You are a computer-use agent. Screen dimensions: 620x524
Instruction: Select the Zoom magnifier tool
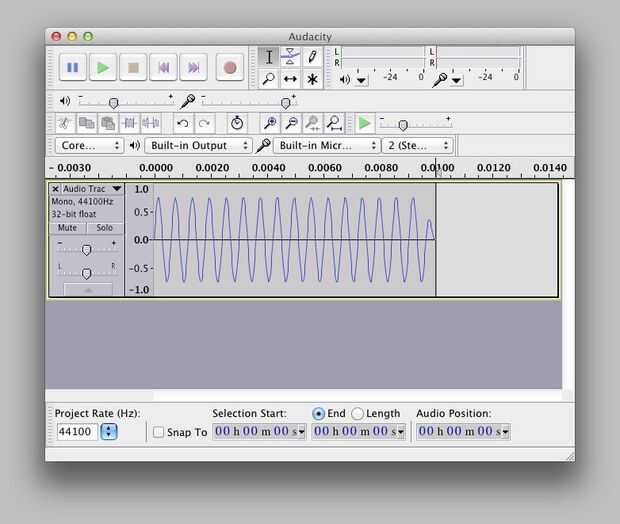click(x=269, y=79)
